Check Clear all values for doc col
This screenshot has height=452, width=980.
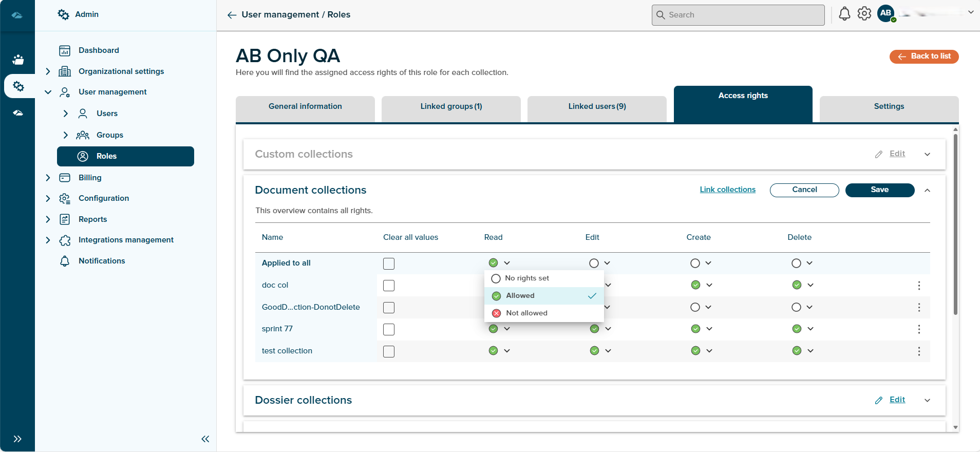[x=389, y=286]
